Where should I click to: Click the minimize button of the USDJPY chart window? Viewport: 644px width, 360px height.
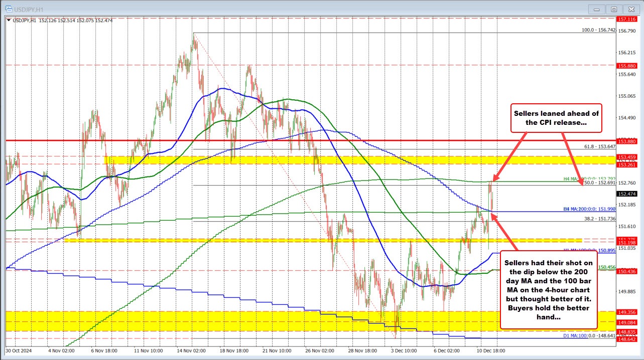[x=596, y=9]
